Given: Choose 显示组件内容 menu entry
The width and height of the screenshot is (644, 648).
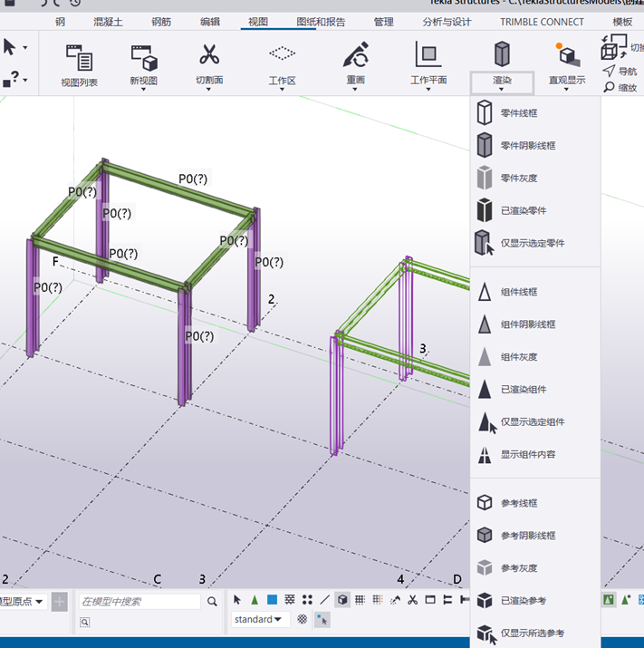Looking at the screenshot, I should coord(535,454).
